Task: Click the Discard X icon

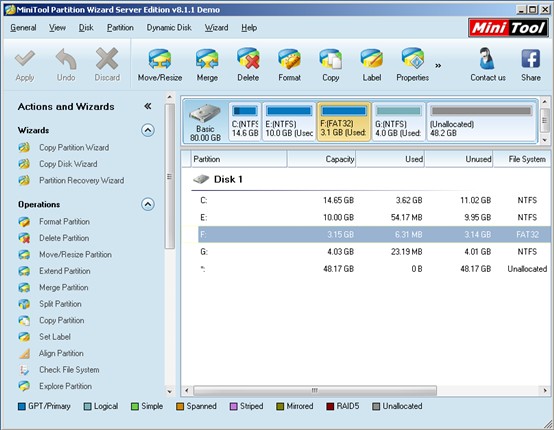Action: [x=107, y=59]
